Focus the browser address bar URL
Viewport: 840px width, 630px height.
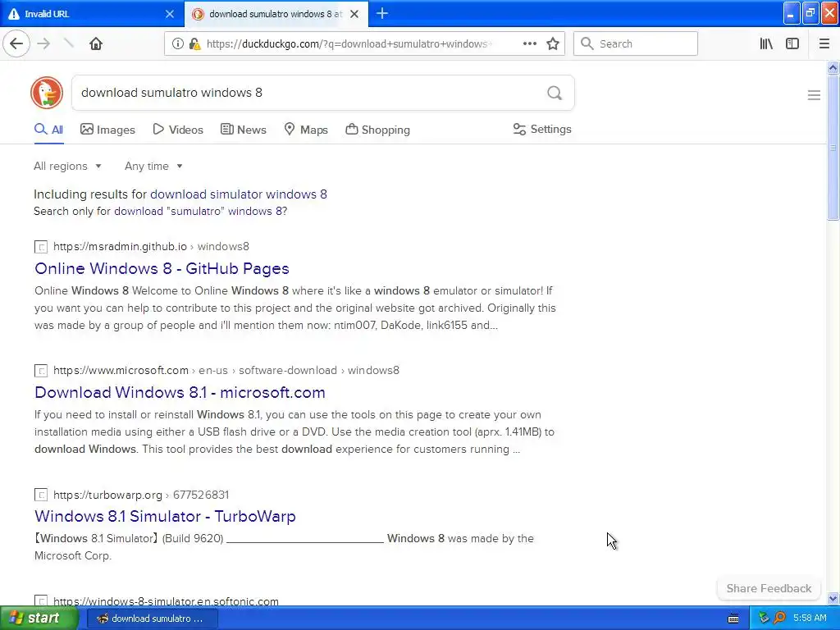[348, 44]
